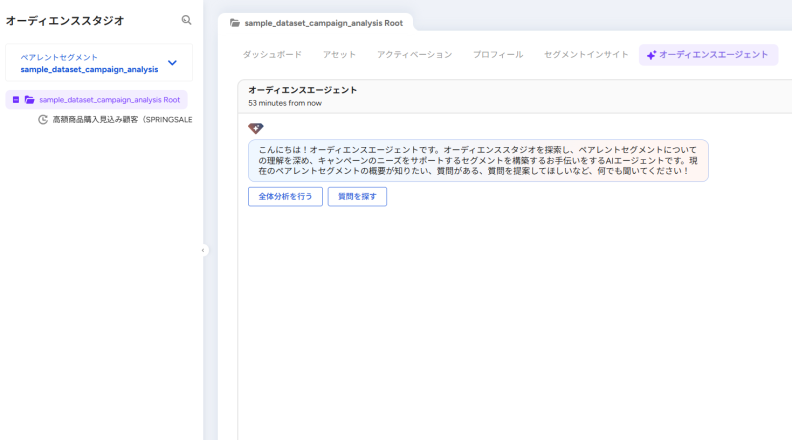Click the ペアレントセグメント label

tap(59, 58)
